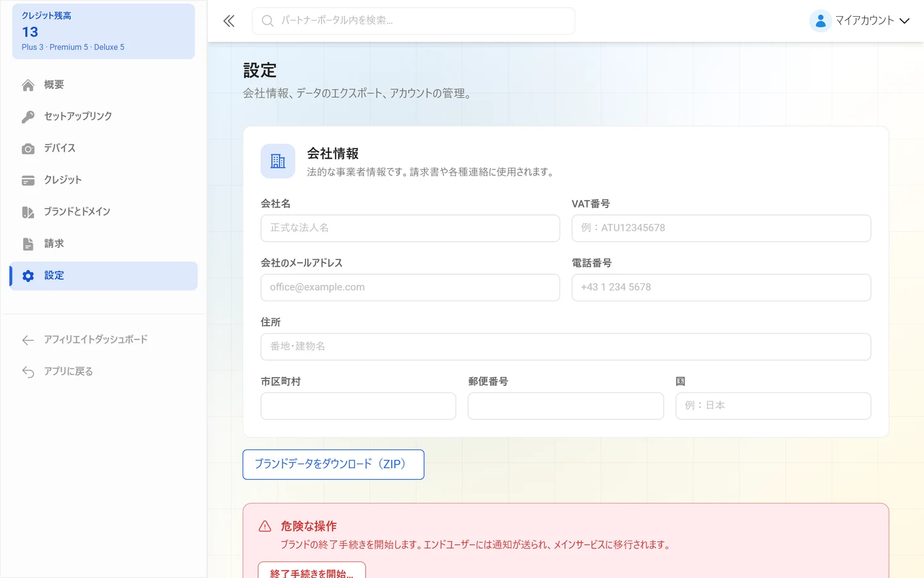924x578 pixels.
Task: Click the 'Plus 3 · Premium 5 · Deluxe 5' text
Action: (73, 48)
